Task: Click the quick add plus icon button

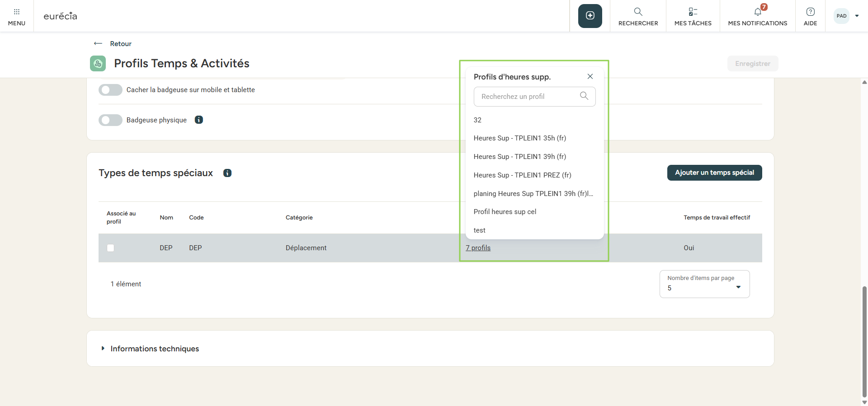Action: coord(590,16)
